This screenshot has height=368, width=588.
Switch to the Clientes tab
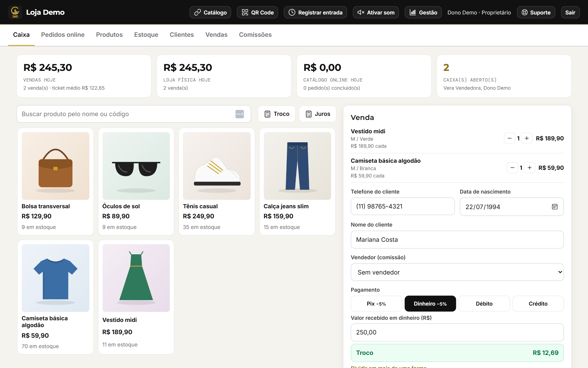[x=182, y=35]
